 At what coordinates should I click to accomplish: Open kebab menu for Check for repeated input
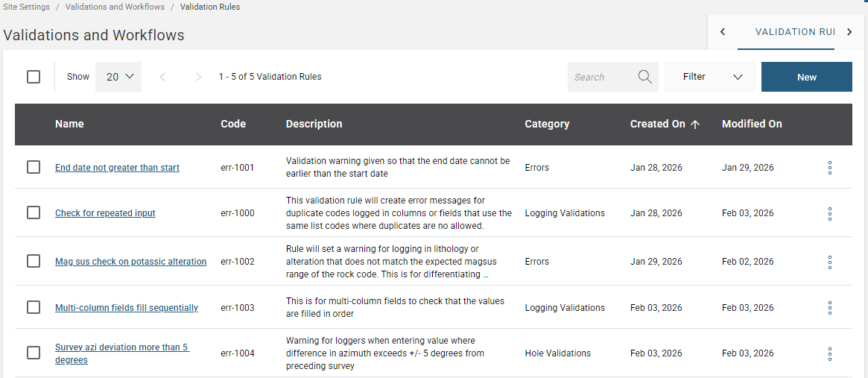pos(829,214)
